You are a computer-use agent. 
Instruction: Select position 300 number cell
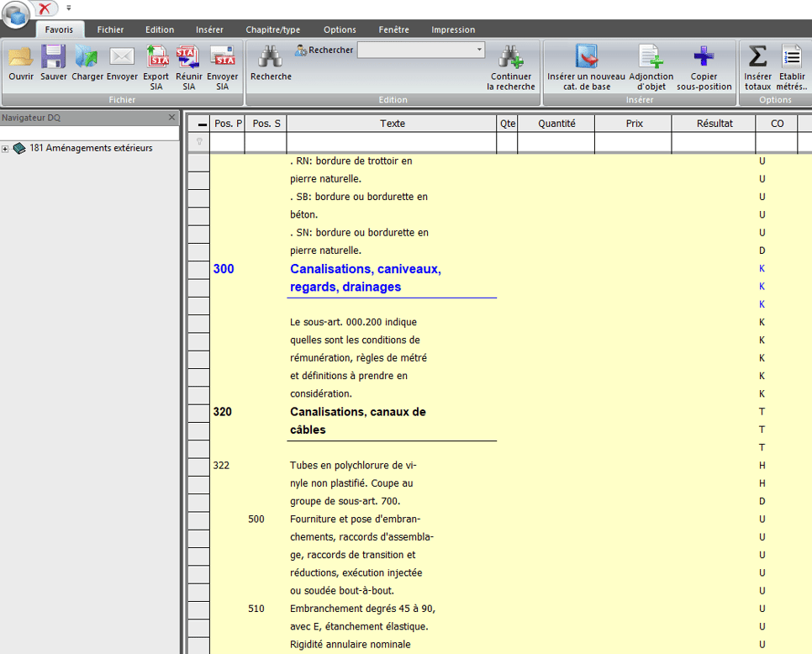point(224,269)
